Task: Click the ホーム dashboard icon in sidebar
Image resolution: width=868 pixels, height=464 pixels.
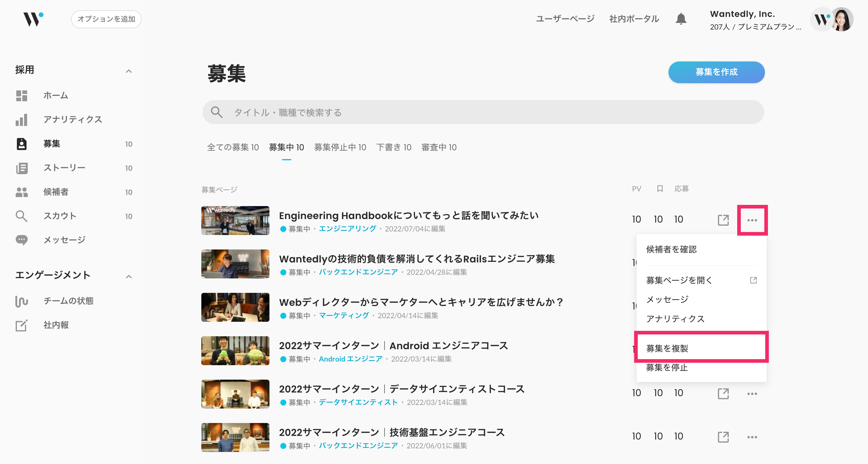Action: [22, 96]
